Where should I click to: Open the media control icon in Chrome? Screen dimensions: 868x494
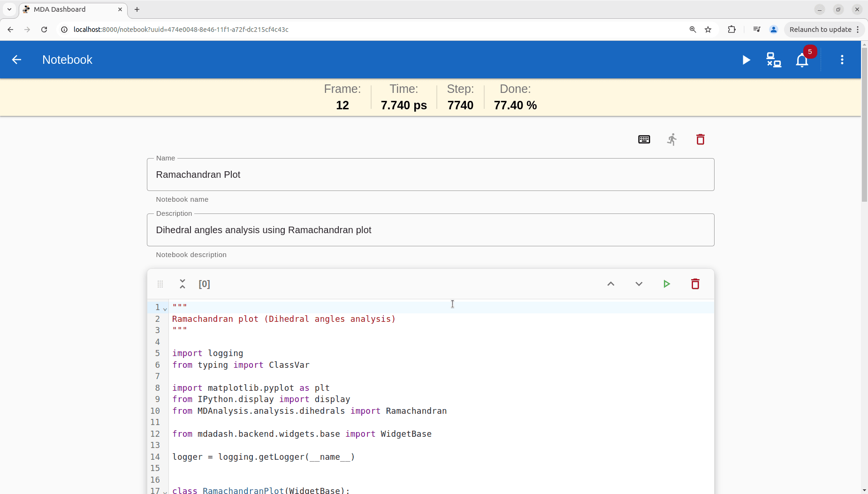[x=756, y=30]
